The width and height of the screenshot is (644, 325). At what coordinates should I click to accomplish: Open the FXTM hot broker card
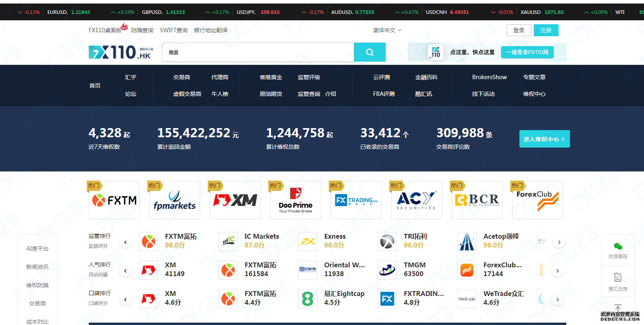[114, 200]
